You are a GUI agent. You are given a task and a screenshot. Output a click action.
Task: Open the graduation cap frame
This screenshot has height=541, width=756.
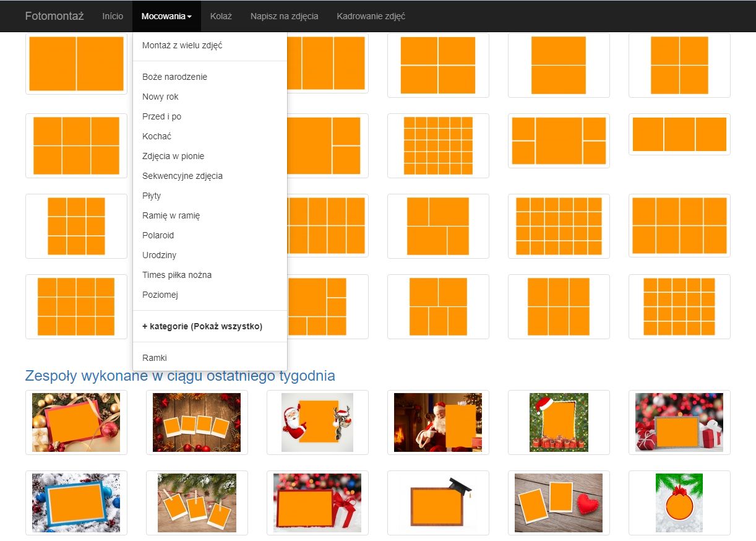click(438, 503)
